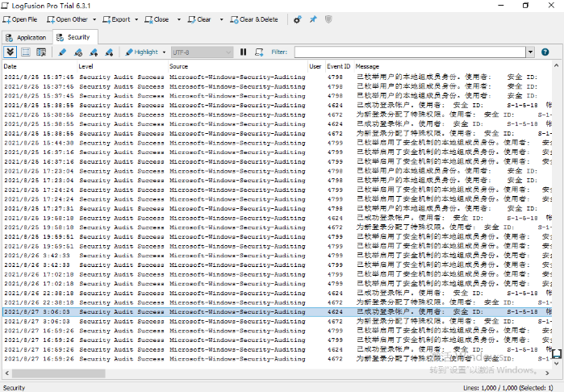The image size is (564, 392).
Task: Click the grey shield administrator icon
Action: pos(328,19)
